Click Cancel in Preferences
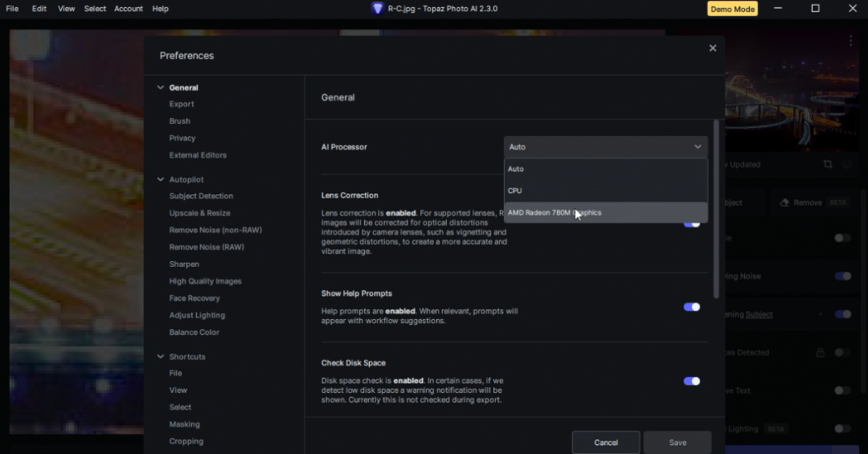The width and height of the screenshot is (868, 454). [x=606, y=443]
